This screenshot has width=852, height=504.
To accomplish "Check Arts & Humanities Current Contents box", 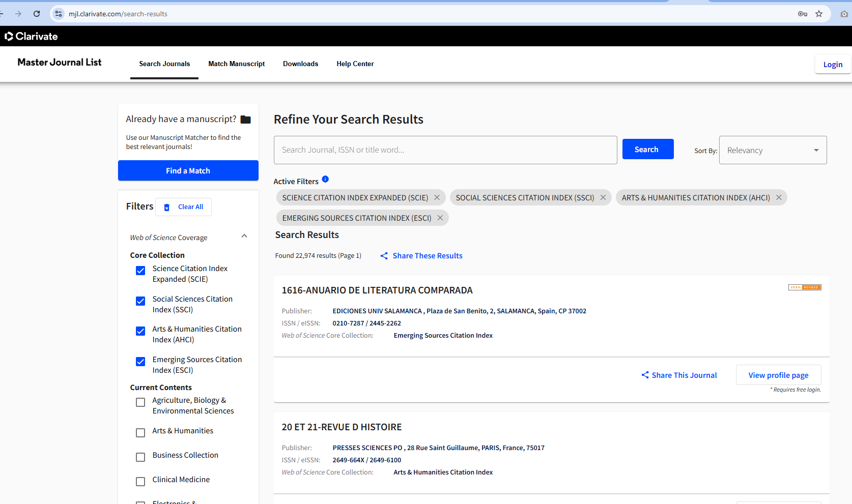I will (x=140, y=433).
